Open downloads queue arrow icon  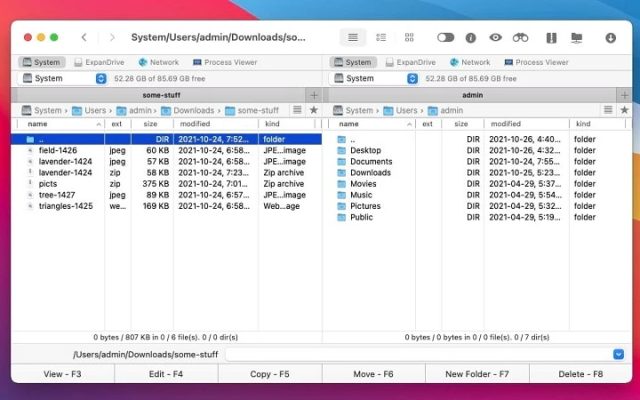610,37
